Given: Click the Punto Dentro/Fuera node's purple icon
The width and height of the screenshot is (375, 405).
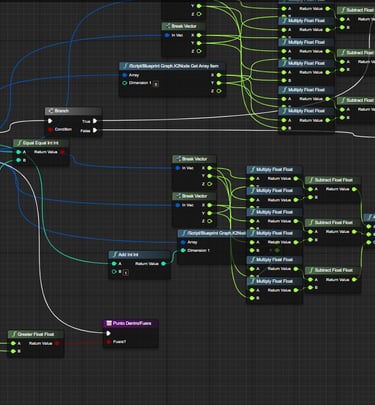Looking at the screenshot, I should (108, 323).
